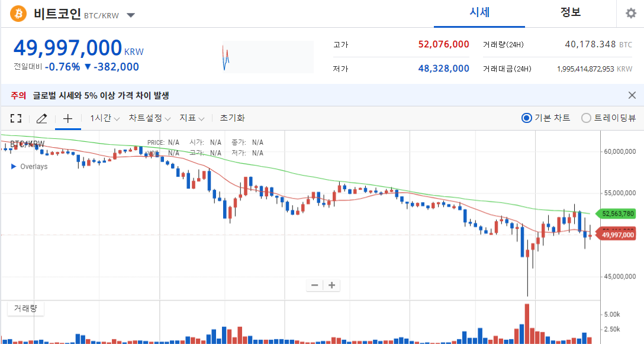Screen dimensions: 644x344
Task: Zoom in the chart with plus button
Action: click(332, 285)
